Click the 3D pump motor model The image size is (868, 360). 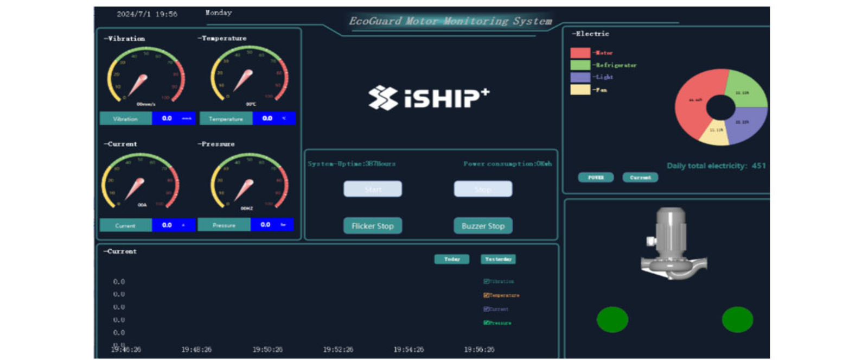pos(672,243)
